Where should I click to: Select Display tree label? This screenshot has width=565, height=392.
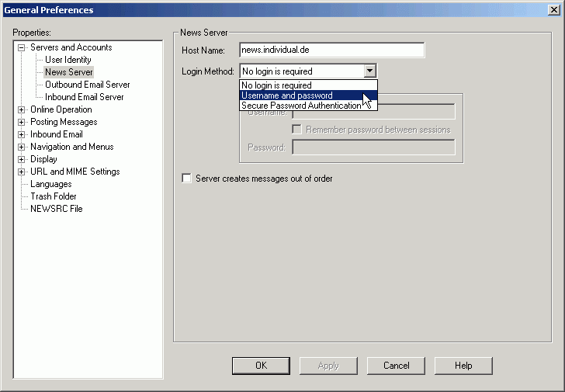[43, 159]
